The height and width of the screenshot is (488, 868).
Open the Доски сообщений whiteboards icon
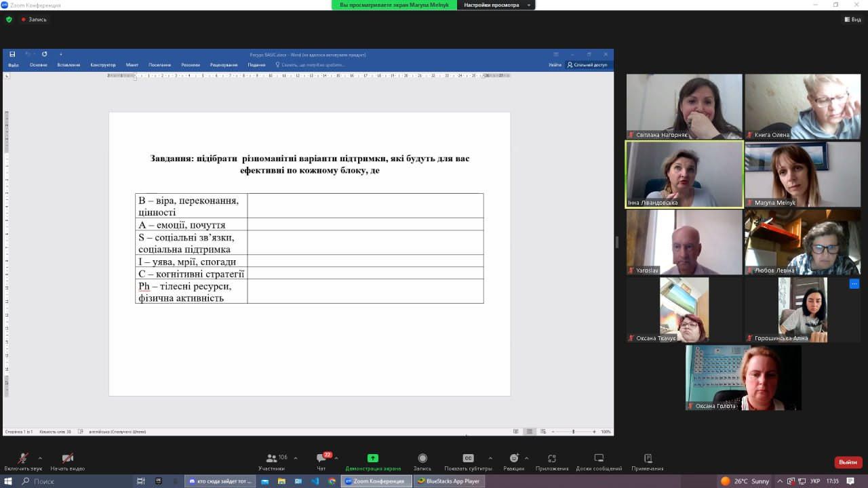(x=599, y=459)
